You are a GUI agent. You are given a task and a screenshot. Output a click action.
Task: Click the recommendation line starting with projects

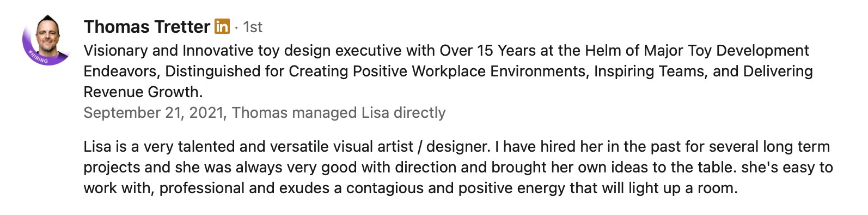459,168
